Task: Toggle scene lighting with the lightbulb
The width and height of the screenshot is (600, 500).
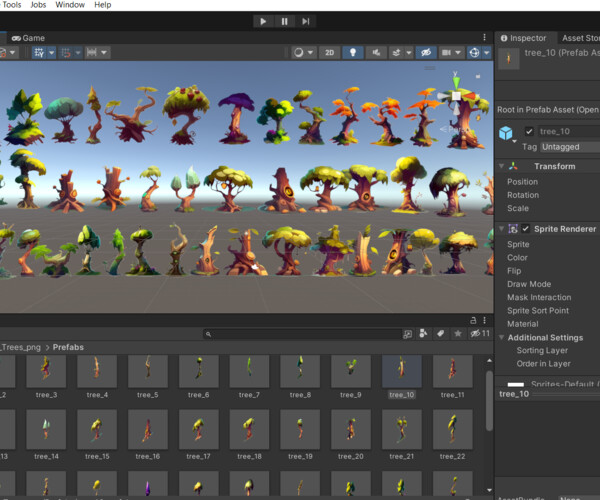Action: tap(353, 52)
